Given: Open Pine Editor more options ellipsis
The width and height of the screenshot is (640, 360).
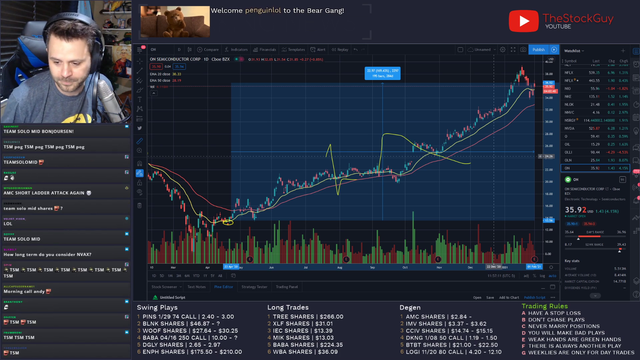Looking at the screenshot, I should click(552, 298).
